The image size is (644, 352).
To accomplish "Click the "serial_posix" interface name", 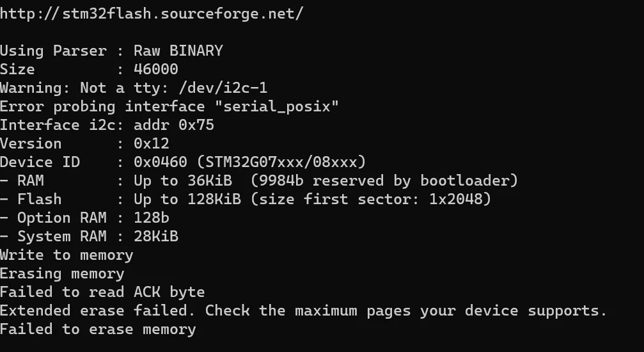I will (277, 106).
